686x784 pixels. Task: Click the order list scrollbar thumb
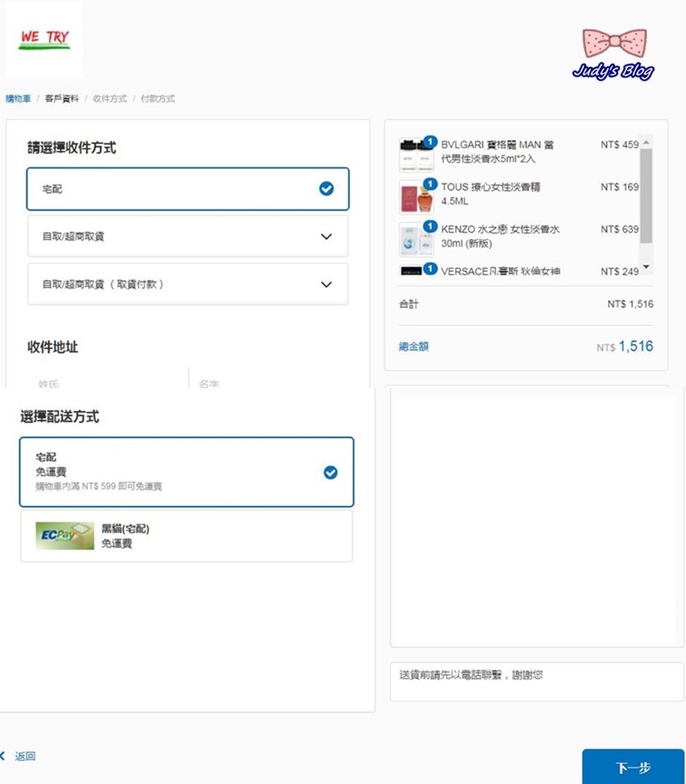point(646,195)
